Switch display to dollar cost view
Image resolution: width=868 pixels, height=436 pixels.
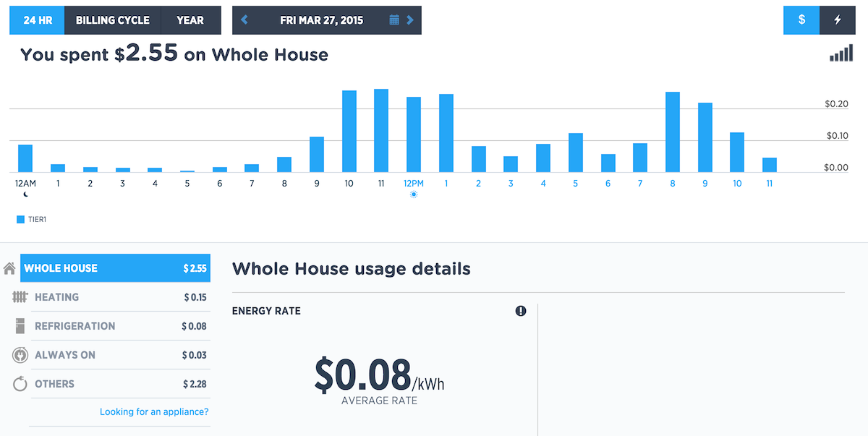click(801, 20)
